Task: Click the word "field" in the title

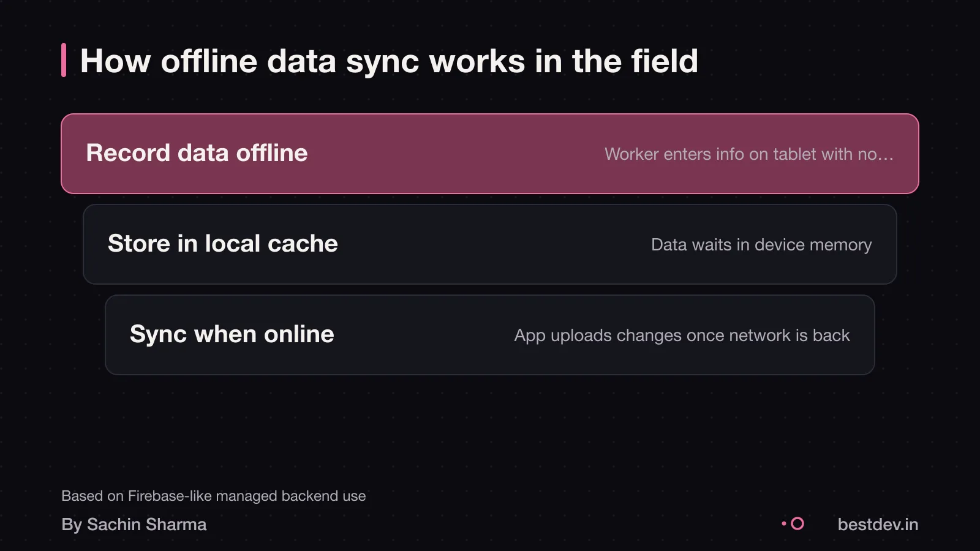Action: click(x=665, y=61)
